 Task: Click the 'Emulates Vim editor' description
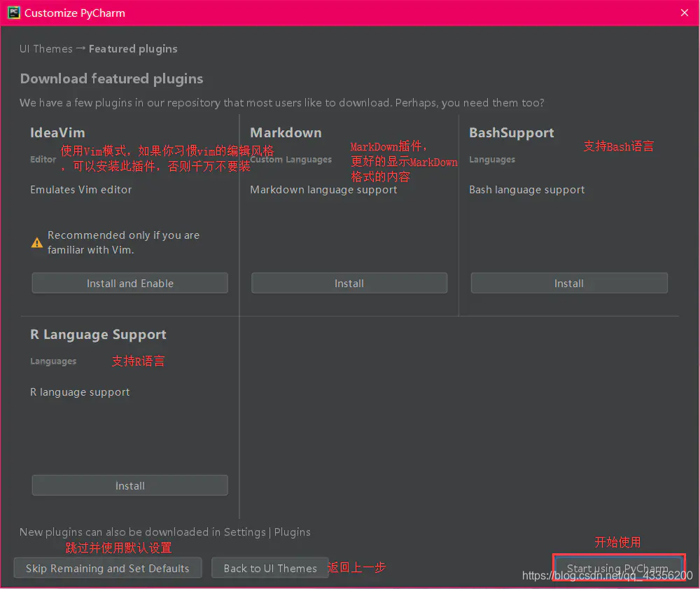(80, 189)
